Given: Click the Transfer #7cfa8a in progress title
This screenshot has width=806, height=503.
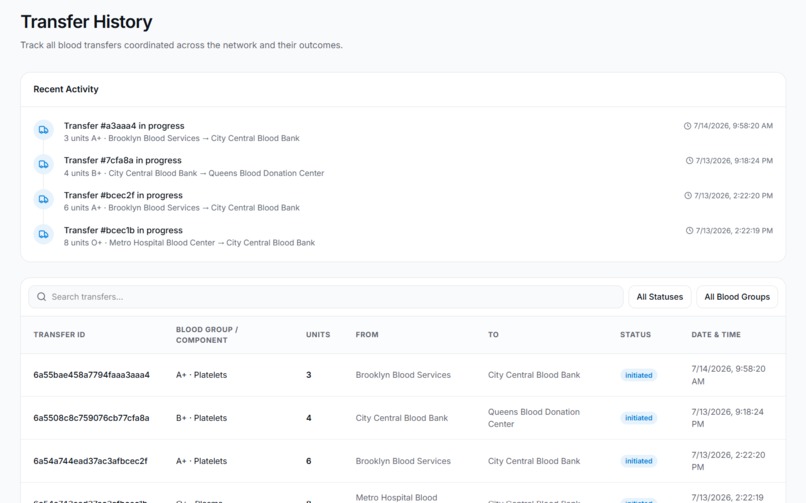Looking at the screenshot, I should [122, 160].
